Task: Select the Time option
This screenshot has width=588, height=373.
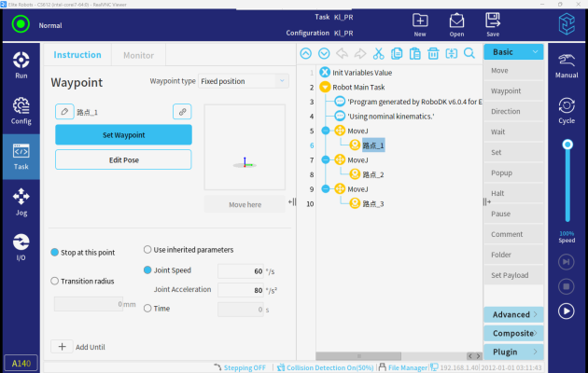Action: [147, 309]
